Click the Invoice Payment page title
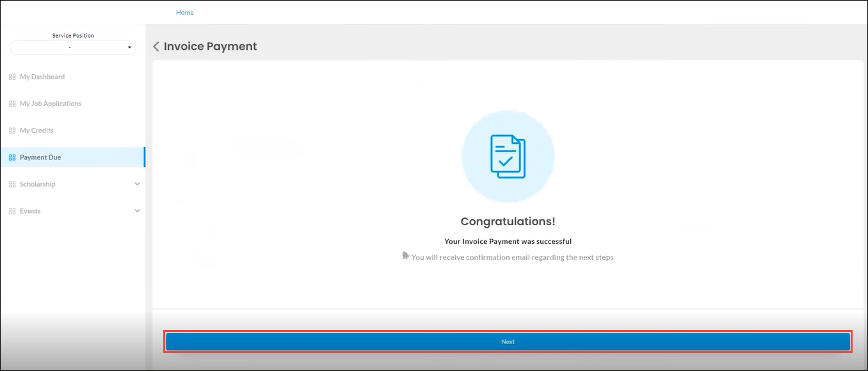 point(210,47)
